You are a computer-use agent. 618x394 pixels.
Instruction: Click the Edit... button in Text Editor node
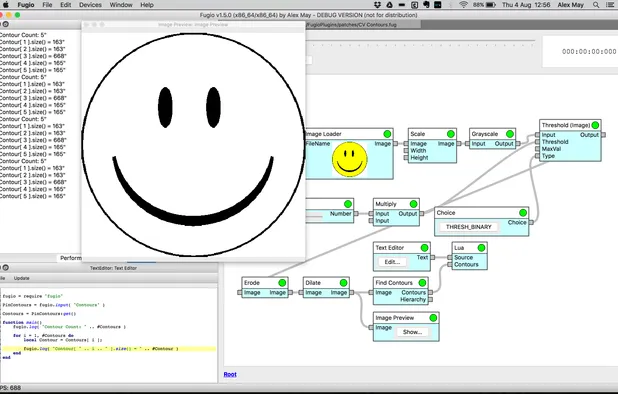pos(392,262)
